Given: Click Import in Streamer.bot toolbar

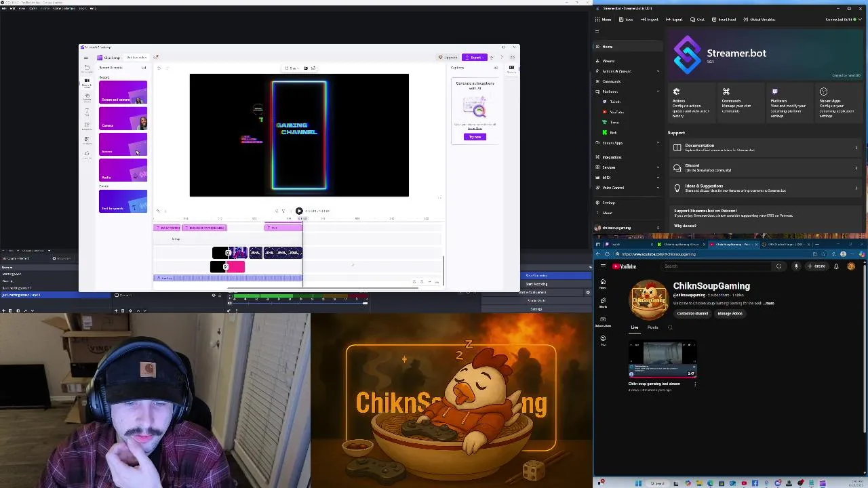Looking at the screenshot, I should [650, 19].
